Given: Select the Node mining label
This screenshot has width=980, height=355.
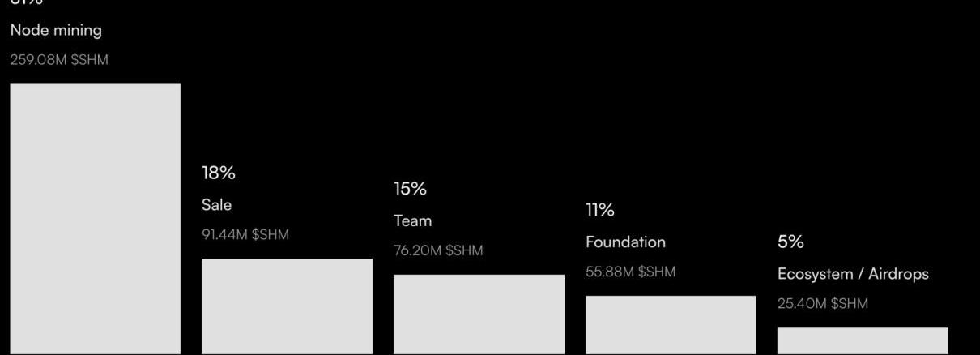Looking at the screenshot, I should pyautogui.click(x=56, y=31).
